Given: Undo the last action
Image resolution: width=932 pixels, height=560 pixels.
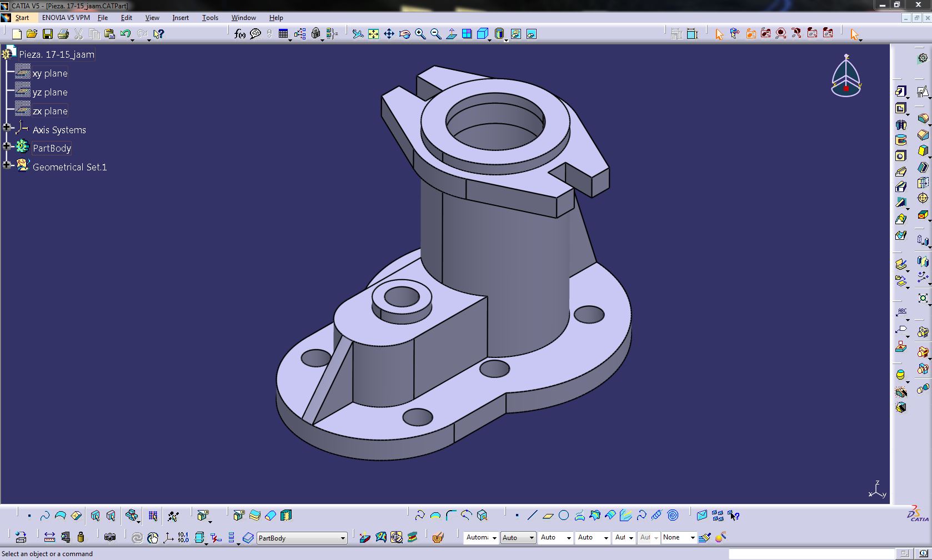Looking at the screenshot, I should tap(125, 34).
